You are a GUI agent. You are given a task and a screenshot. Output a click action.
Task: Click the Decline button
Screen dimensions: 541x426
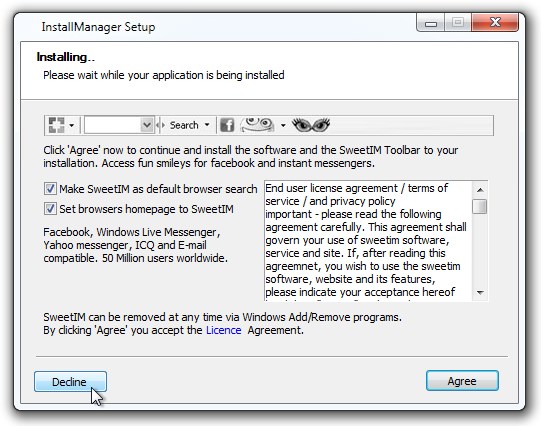click(70, 382)
